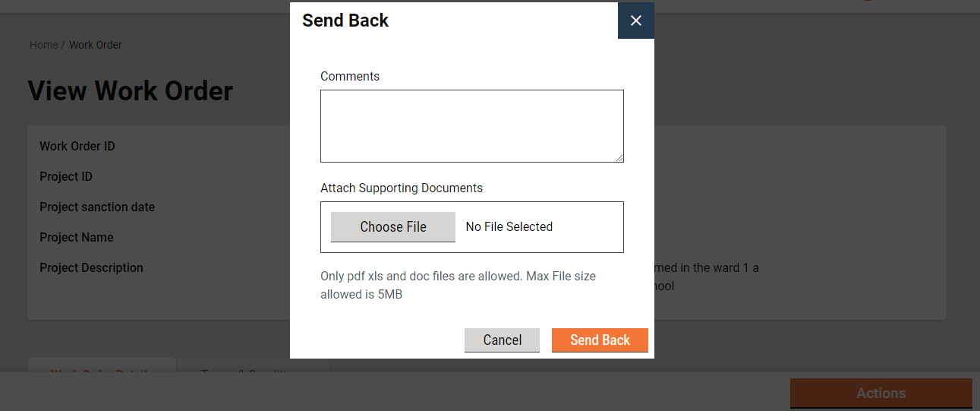Open the Actions button
Image resolution: width=980 pixels, height=411 pixels.
point(881,394)
